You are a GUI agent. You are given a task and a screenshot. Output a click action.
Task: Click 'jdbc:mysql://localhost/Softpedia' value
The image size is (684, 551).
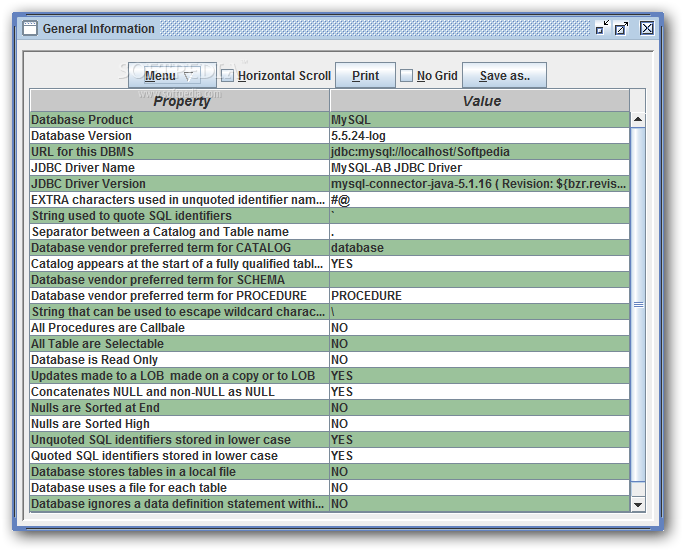click(480, 152)
